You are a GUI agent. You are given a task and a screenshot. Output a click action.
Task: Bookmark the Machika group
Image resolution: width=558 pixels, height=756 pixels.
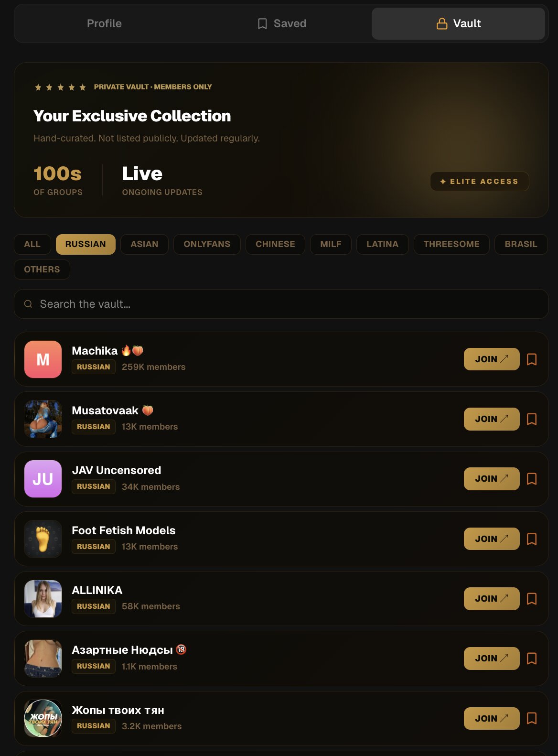tap(531, 359)
